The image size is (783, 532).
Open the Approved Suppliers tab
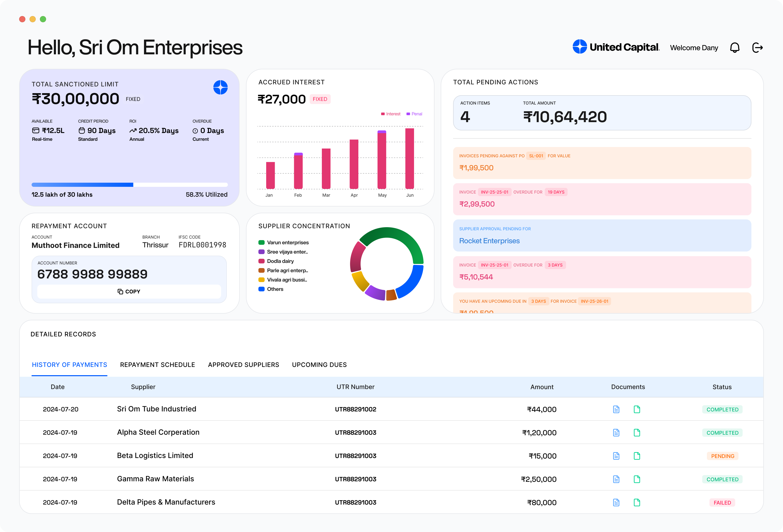click(x=243, y=365)
